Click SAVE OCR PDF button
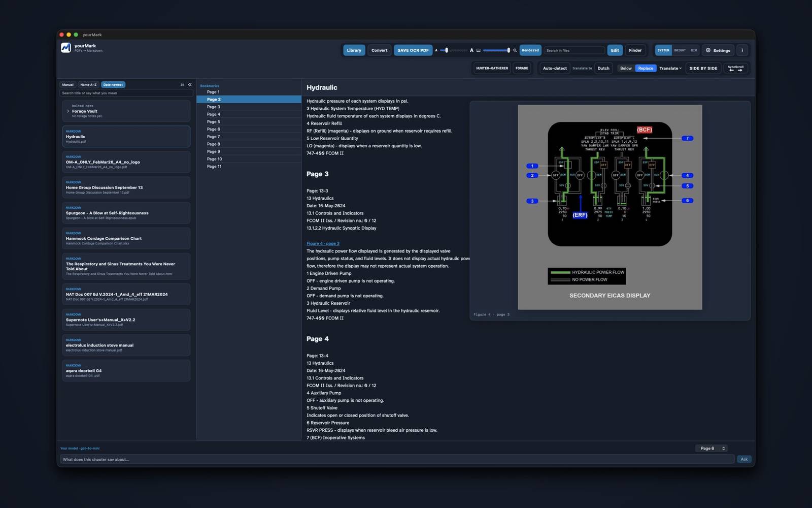Viewport: 812px width, 508px height. [413, 50]
